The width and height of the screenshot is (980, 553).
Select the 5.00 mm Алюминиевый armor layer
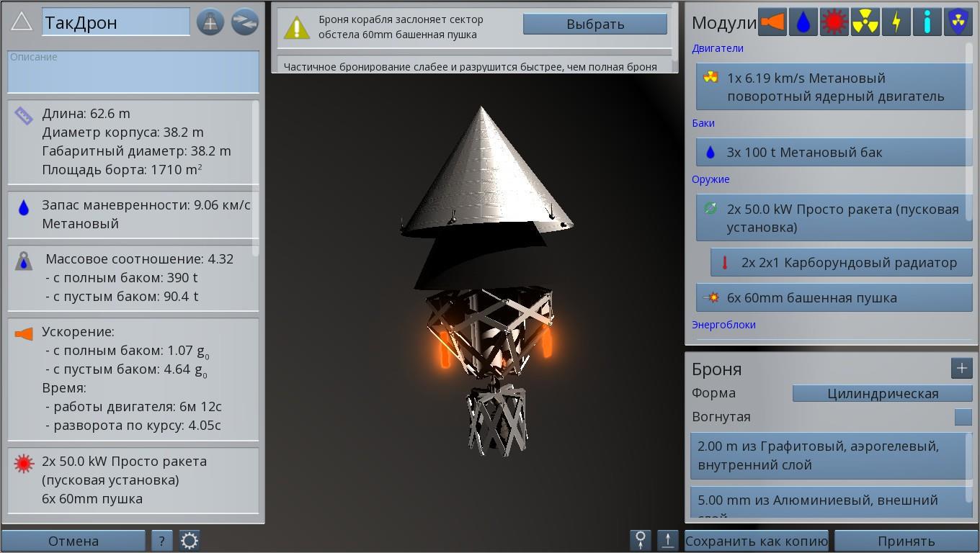click(x=830, y=503)
